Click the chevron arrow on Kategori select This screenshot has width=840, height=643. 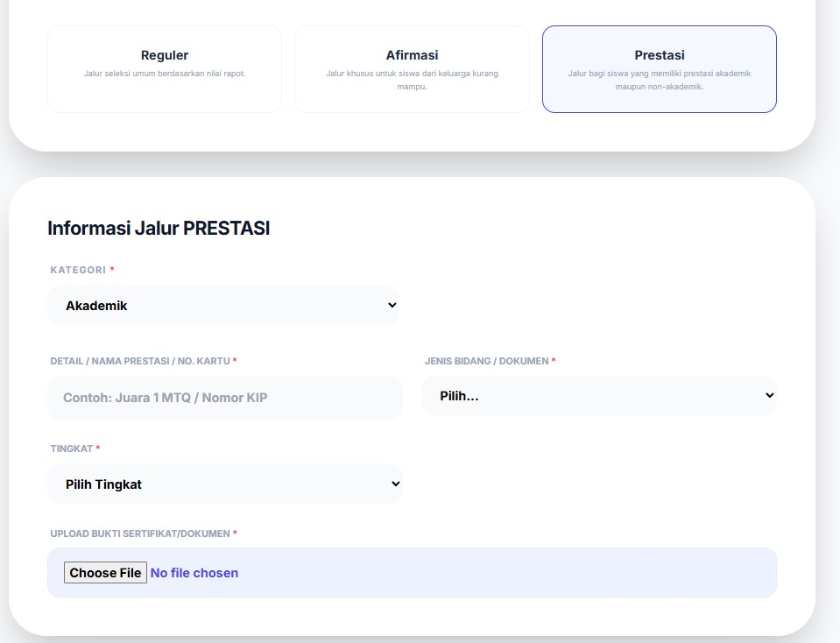coord(392,306)
